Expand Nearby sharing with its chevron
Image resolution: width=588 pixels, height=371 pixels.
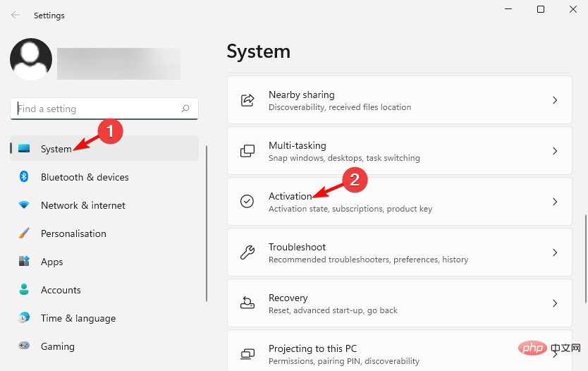point(555,100)
